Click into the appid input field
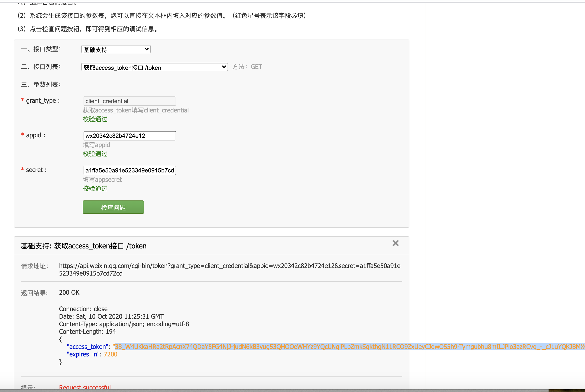Image resolution: width=585 pixels, height=392 pixels. [129, 136]
